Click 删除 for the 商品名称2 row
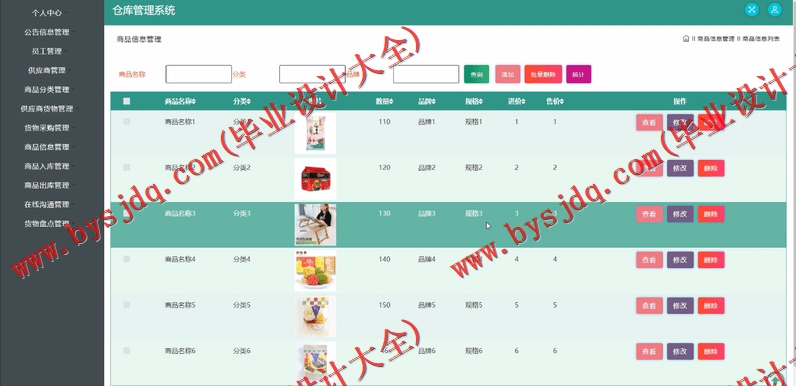 coord(711,168)
